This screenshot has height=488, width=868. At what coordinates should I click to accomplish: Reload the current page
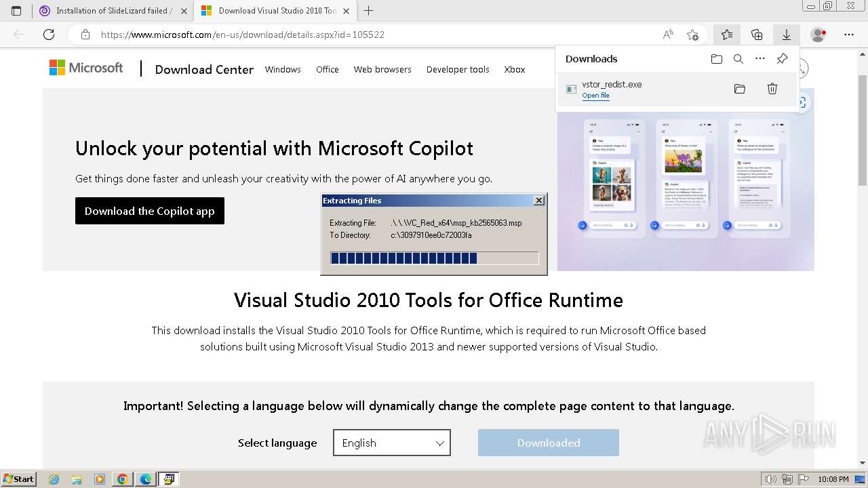pyautogui.click(x=49, y=35)
